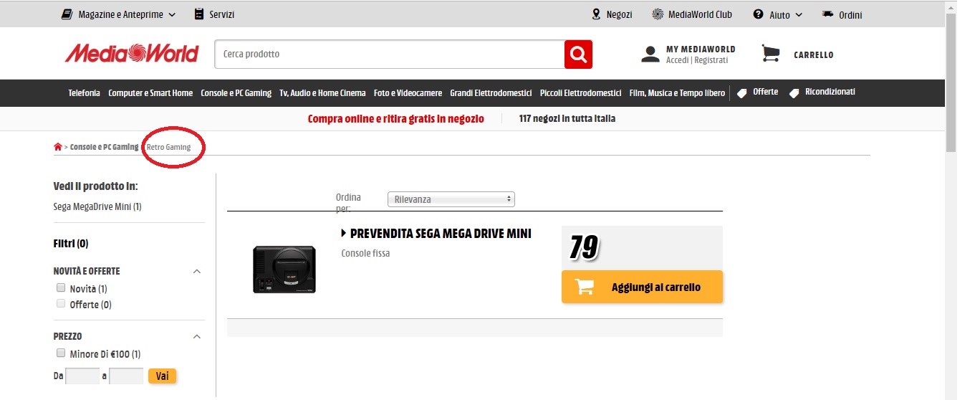Viewport: 980px width, 400px height.
Task: Click the Ricondizionati tag icon
Action: (x=794, y=92)
